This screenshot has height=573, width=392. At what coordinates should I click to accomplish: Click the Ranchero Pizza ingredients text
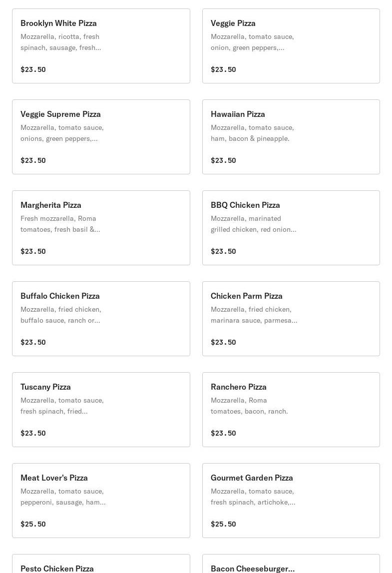[x=249, y=406]
